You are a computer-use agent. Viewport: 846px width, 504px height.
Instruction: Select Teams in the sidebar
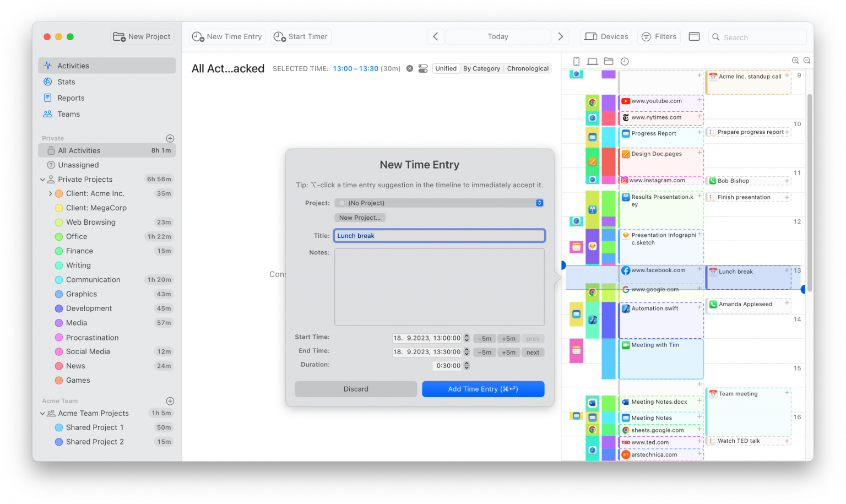point(68,114)
